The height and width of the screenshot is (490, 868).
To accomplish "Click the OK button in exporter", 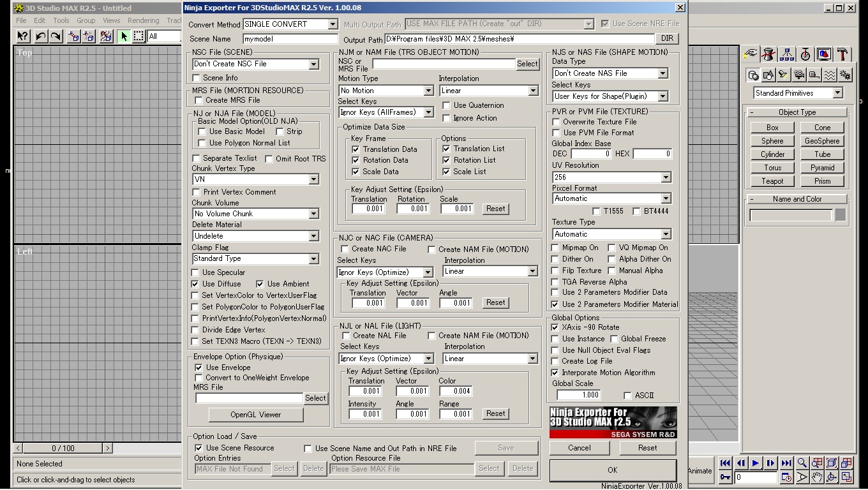I will coord(613,470).
